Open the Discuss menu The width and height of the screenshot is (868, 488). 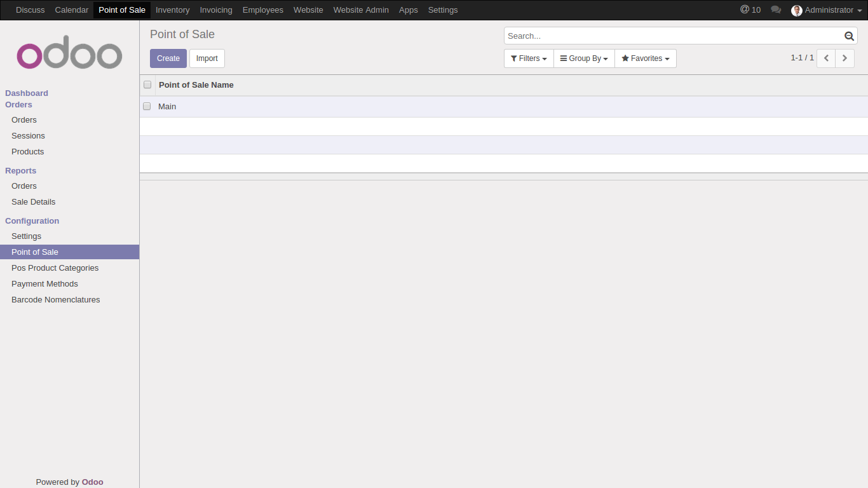[31, 10]
